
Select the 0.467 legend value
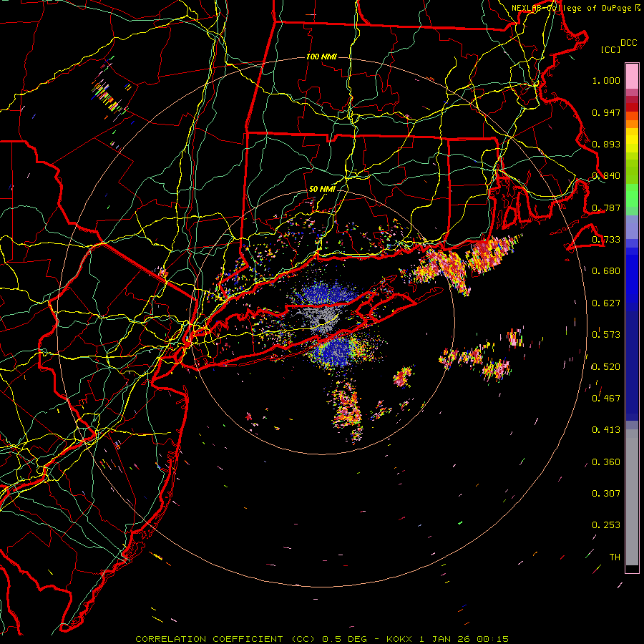(x=606, y=399)
